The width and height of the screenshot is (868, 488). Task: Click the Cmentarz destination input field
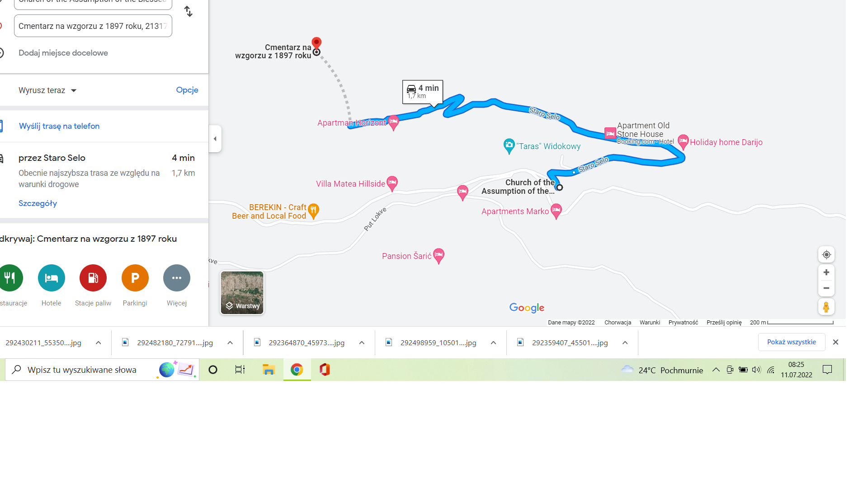93,26
